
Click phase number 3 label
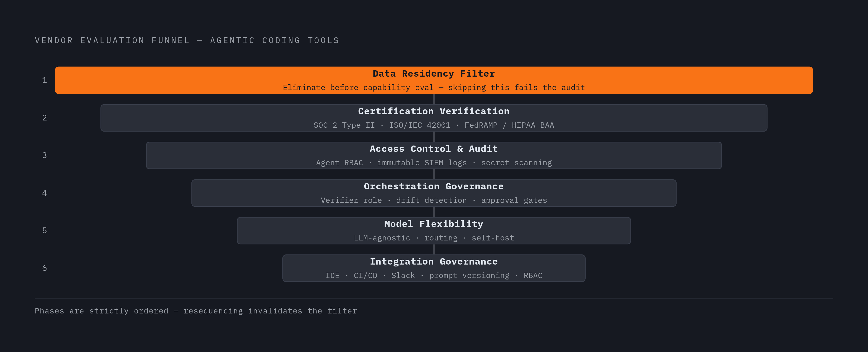pos(44,155)
